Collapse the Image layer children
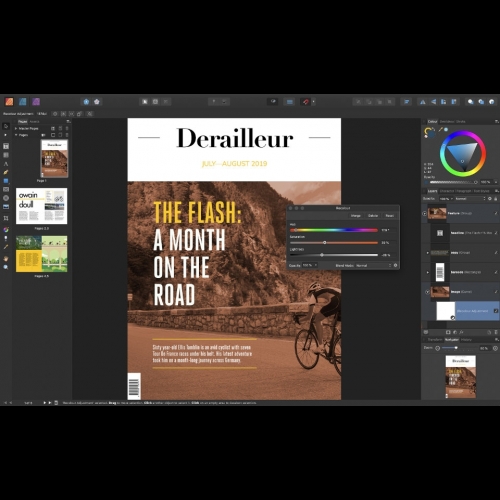 (x=427, y=292)
